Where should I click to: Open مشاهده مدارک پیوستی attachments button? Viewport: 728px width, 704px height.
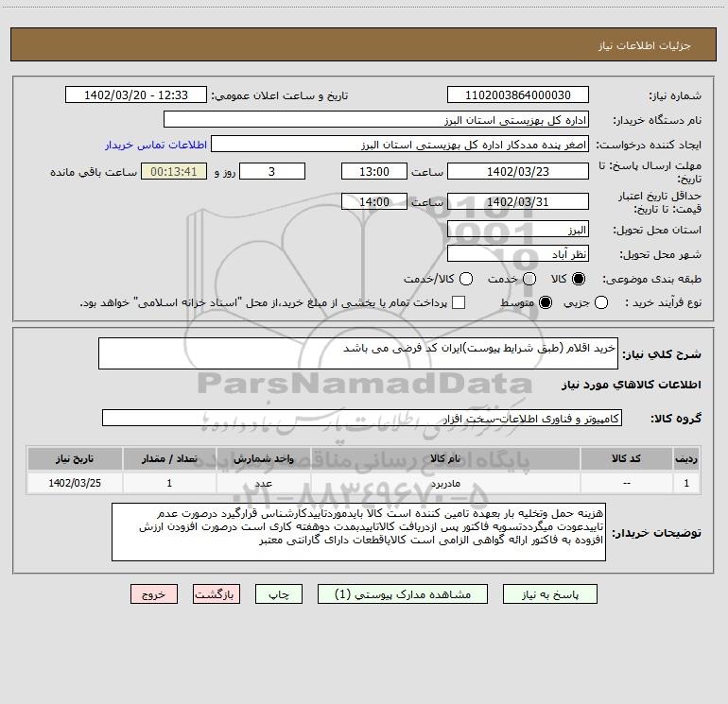click(x=403, y=594)
